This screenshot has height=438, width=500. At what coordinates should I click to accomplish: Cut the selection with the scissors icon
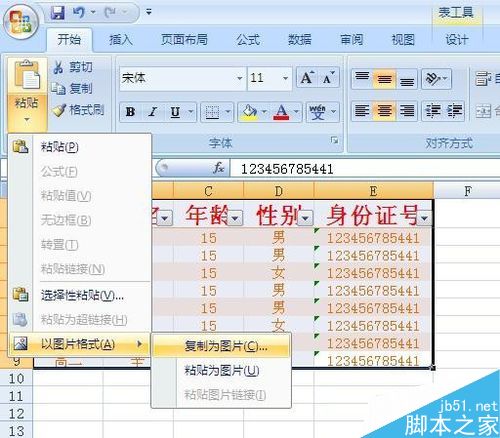coord(58,67)
